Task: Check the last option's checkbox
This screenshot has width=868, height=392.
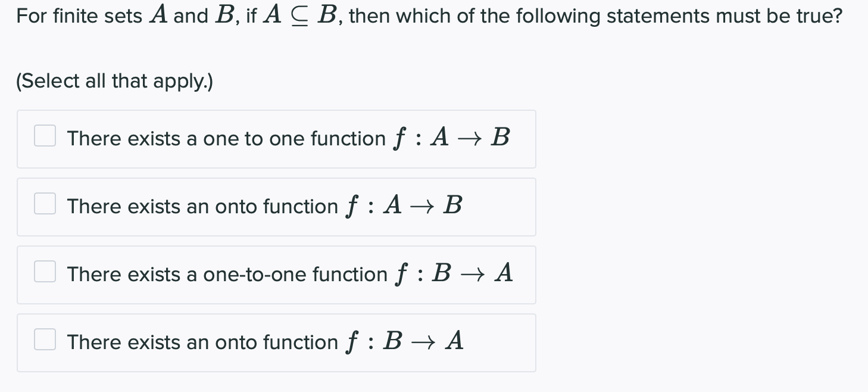Action: coord(45,340)
